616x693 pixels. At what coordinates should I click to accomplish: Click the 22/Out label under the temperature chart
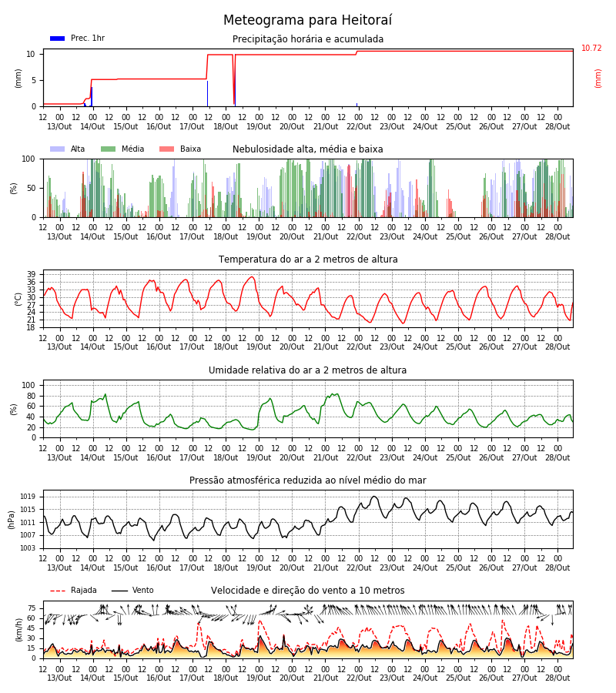pyautogui.click(x=359, y=347)
